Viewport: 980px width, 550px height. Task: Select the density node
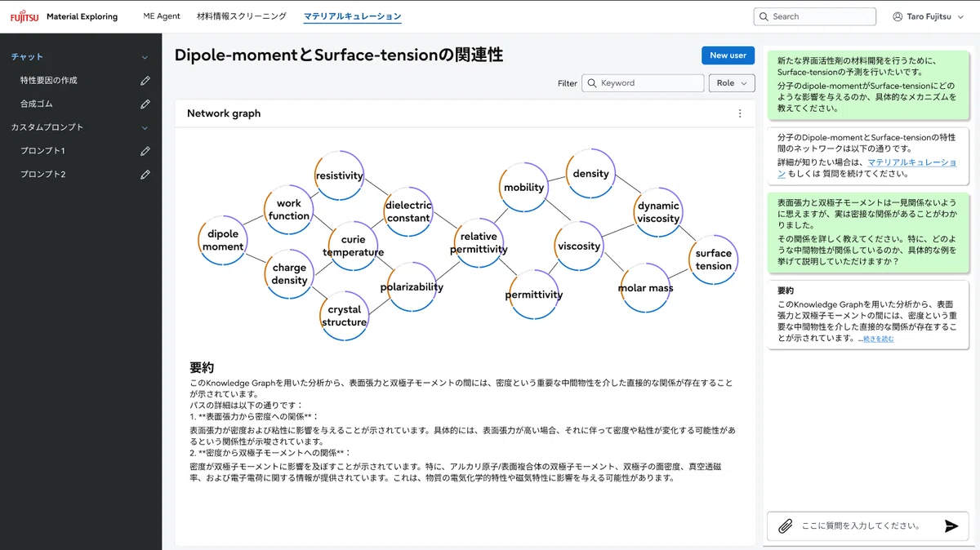point(590,174)
